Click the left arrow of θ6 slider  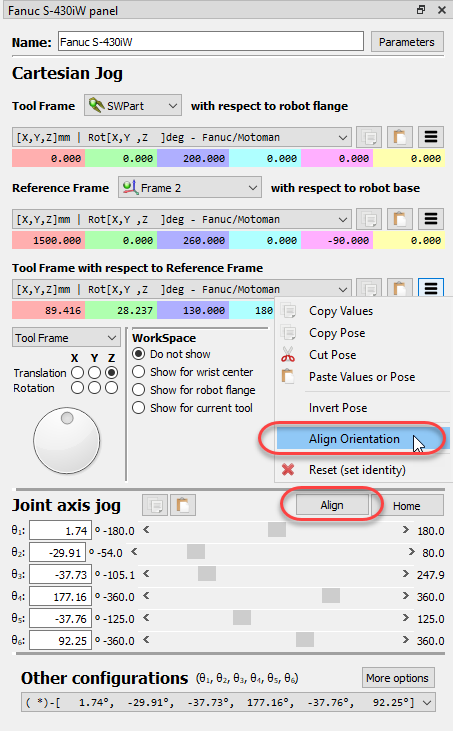[x=146, y=640]
